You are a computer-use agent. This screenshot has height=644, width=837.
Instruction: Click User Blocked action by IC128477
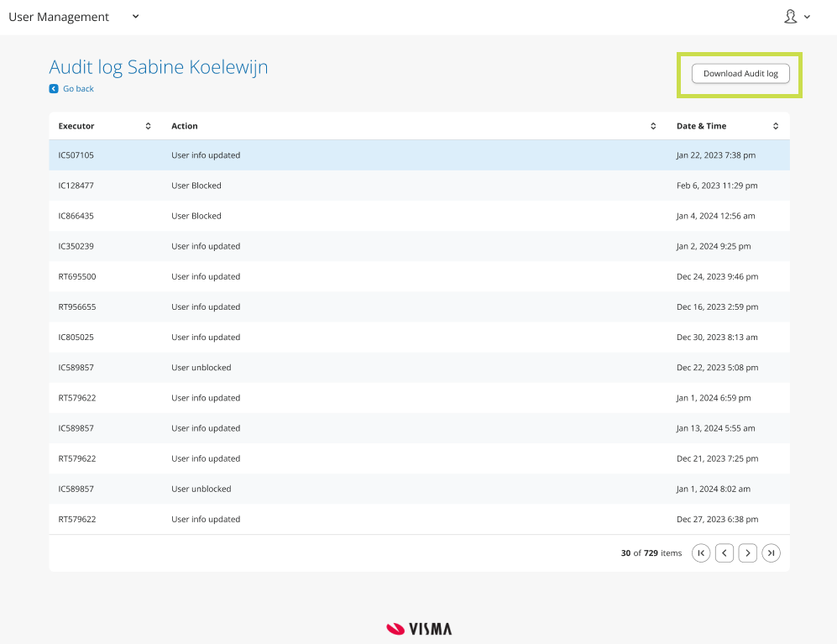click(196, 186)
